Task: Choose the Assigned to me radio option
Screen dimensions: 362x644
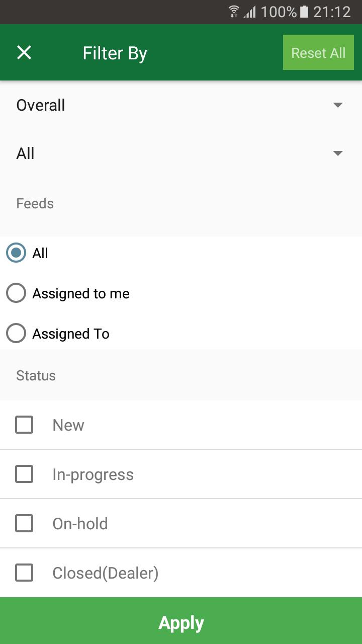Action: tap(16, 293)
